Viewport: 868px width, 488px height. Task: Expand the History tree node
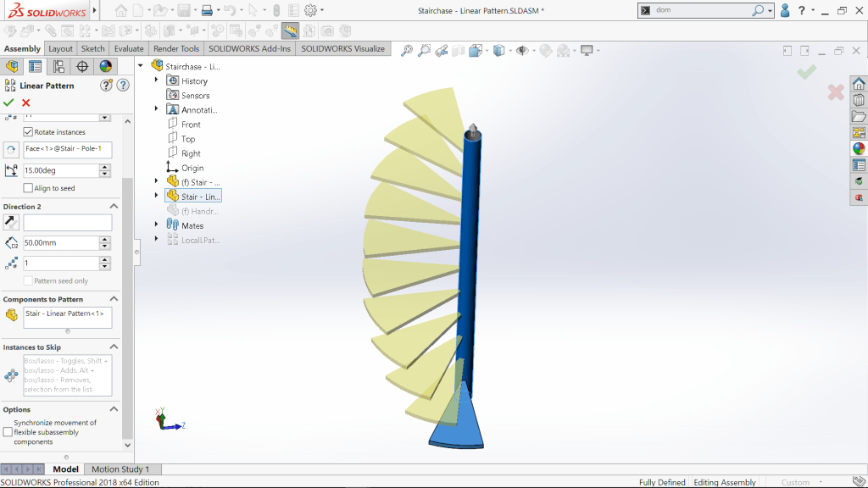point(157,80)
